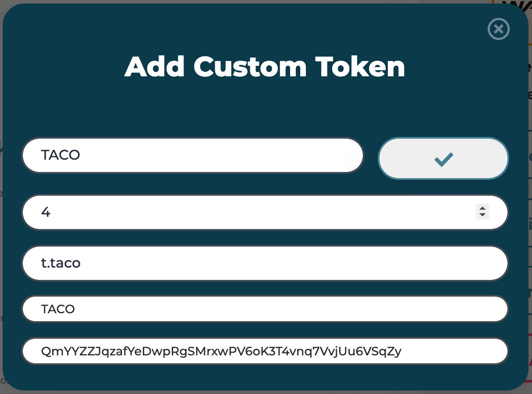532x394 pixels.
Task: Dismiss the modal via the circled X
Action: (x=498, y=29)
